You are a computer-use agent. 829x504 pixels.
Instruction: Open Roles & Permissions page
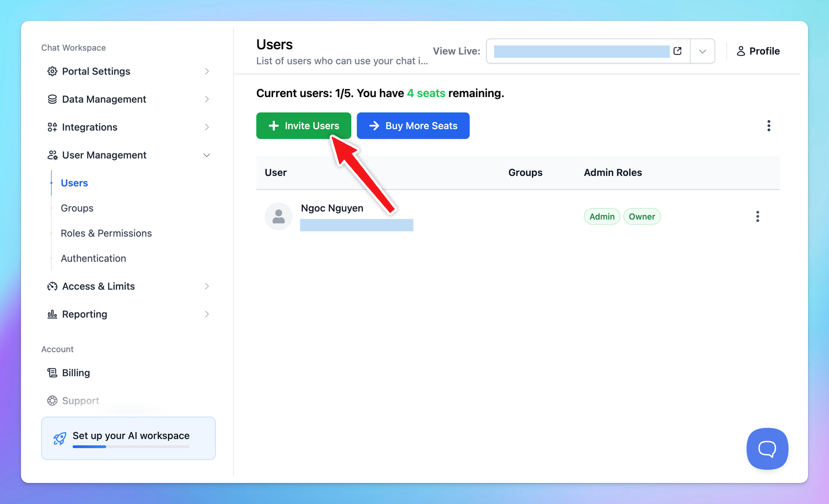tap(106, 233)
